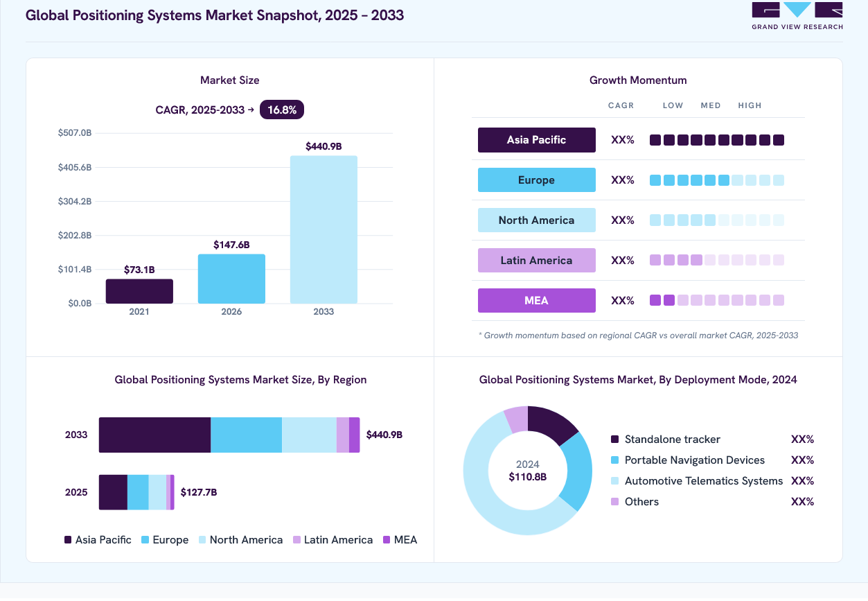Click the $147.6B value label
Screen dimensions: 868x601
click(231, 245)
